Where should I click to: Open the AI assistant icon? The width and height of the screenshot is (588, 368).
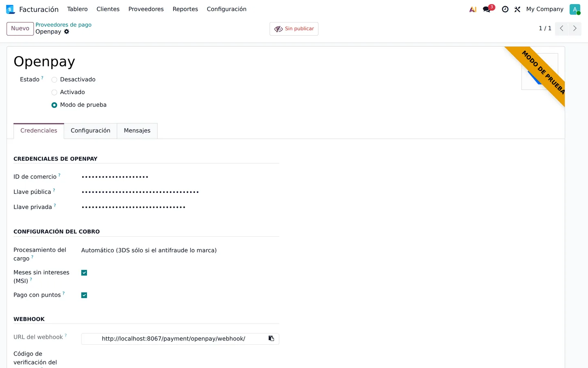click(473, 9)
